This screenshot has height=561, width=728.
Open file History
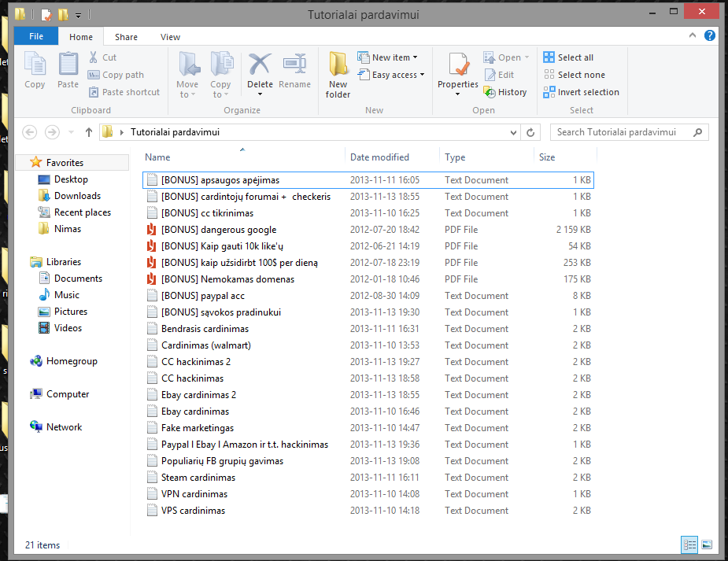505,92
